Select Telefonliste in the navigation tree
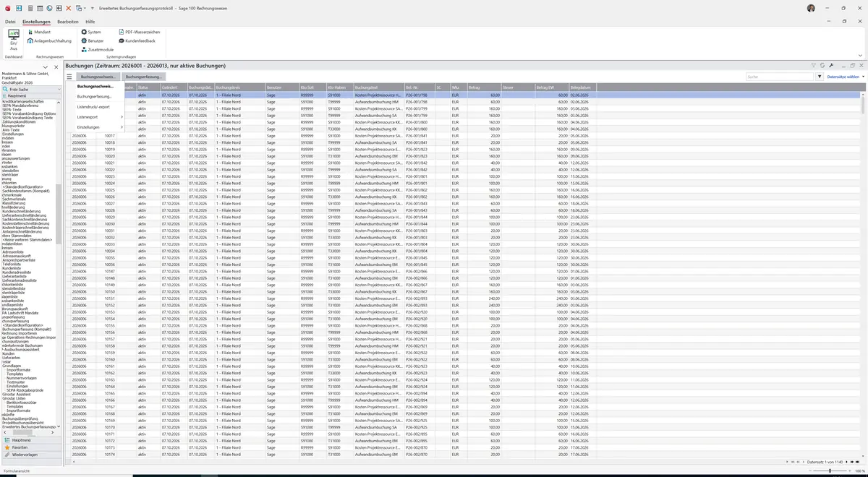 point(11,264)
